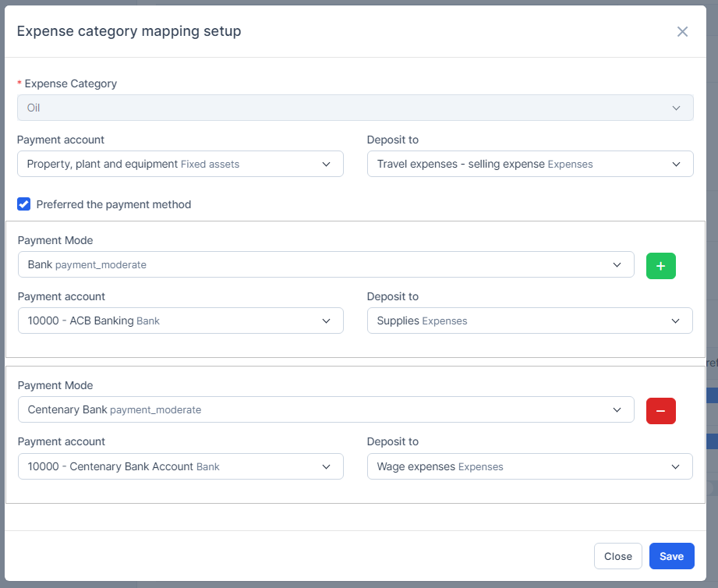Click chevron arrow of Wage expenses dropdown
The height and width of the screenshot is (588, 718).
[x=675, y=466]
